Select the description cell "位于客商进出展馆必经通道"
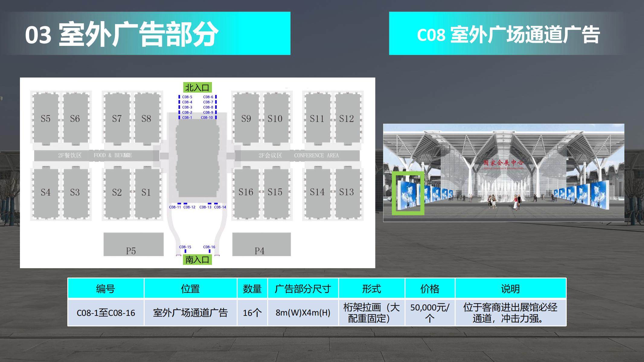 point(511,313)
